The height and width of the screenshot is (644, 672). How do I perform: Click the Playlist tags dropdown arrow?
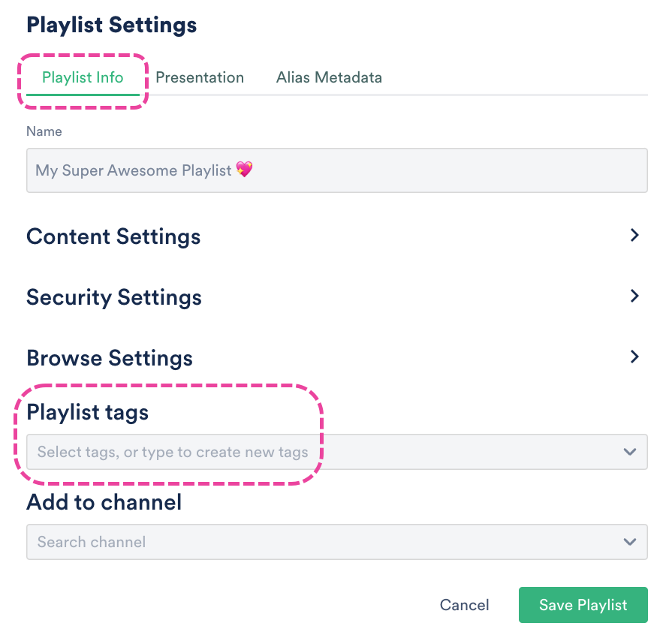pos(629,452)
